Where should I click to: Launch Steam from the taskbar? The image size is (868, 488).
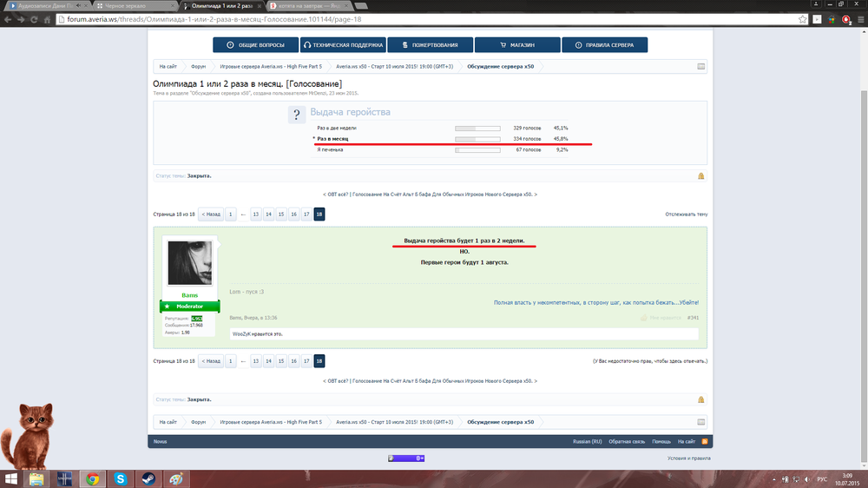pyautogui.click(x=147, y=478)
